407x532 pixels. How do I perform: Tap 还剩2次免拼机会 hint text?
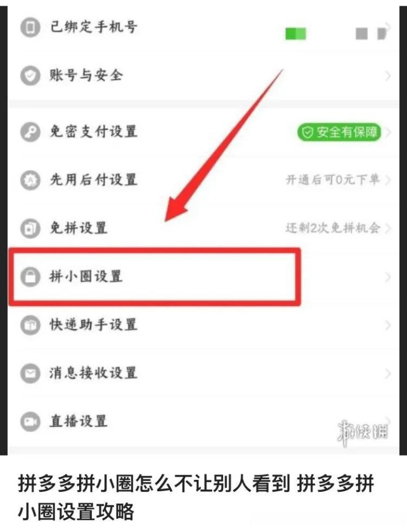click(332, 228)
